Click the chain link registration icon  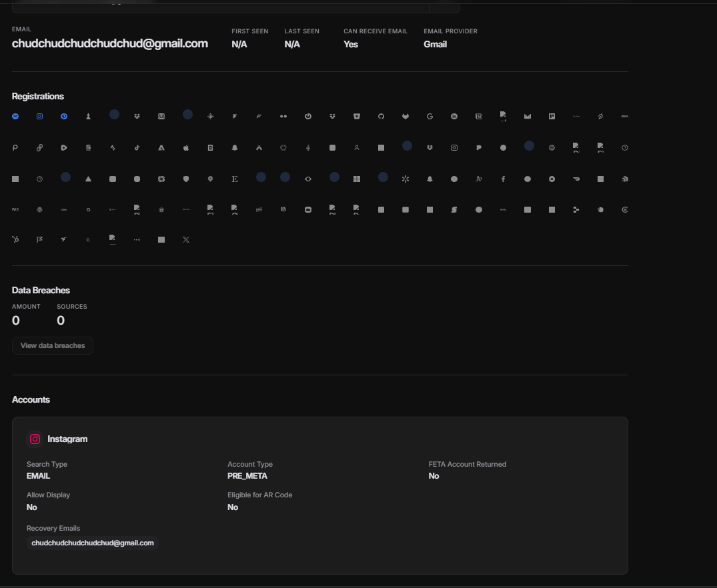pyautogui.click(x=40, y=148)
